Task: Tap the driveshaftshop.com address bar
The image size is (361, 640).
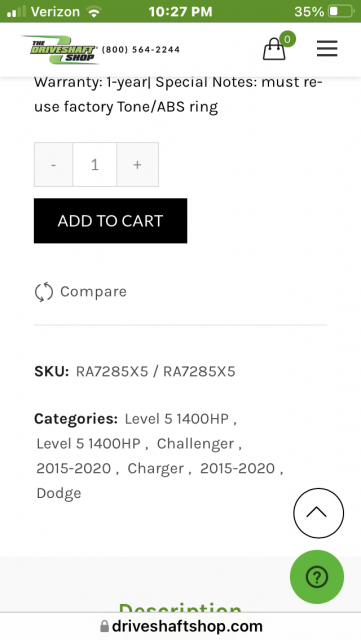Action: click(x=180, y=626)
